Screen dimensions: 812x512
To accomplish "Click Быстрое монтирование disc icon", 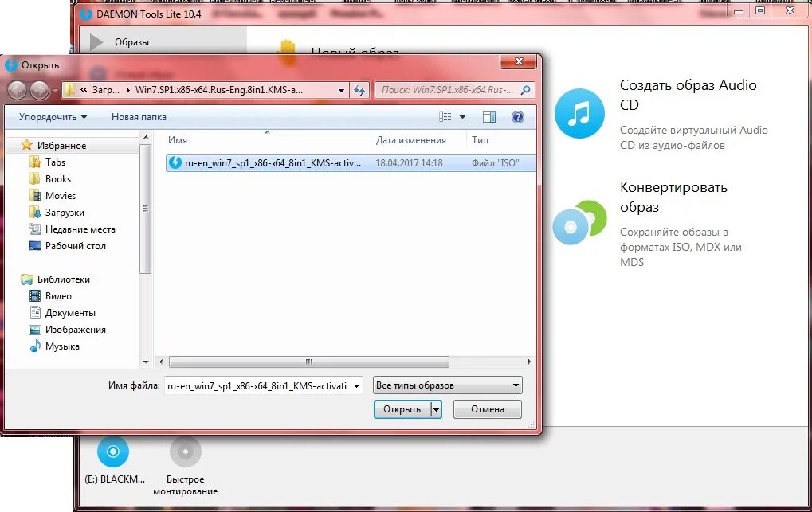I will tap(185, 451).
